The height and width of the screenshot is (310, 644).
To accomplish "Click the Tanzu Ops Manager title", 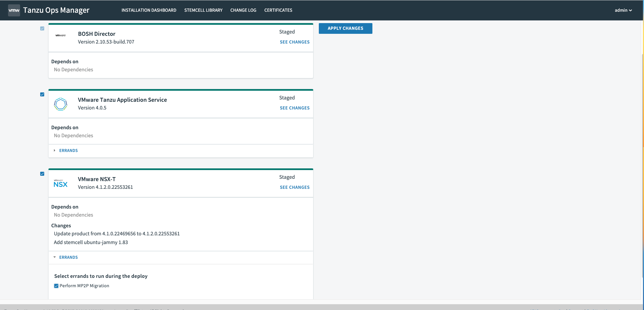I will pyautogui.click(x=56, y=10).
